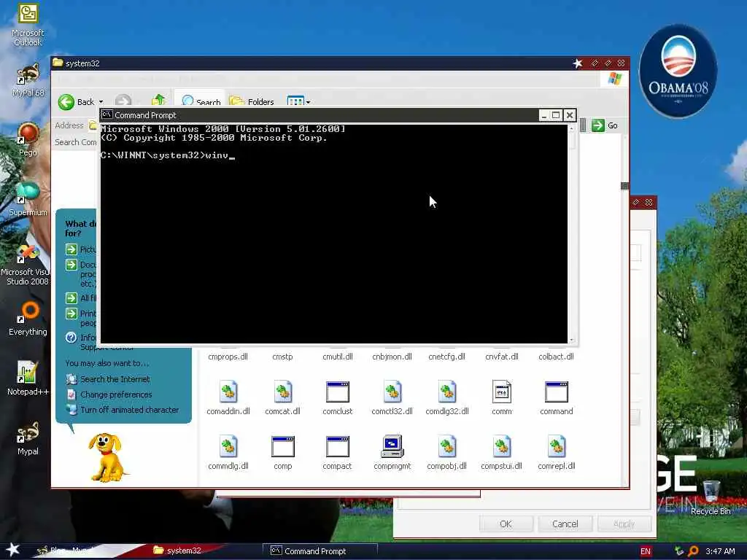Click Search the Internet link
747x560 pixels.
tap(115, 379)
